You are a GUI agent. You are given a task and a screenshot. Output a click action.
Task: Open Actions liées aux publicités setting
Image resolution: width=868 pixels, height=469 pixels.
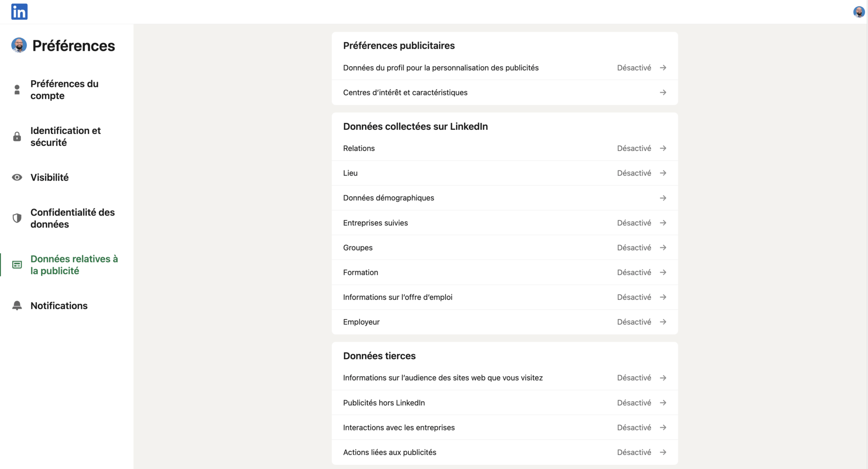point(505,452)
